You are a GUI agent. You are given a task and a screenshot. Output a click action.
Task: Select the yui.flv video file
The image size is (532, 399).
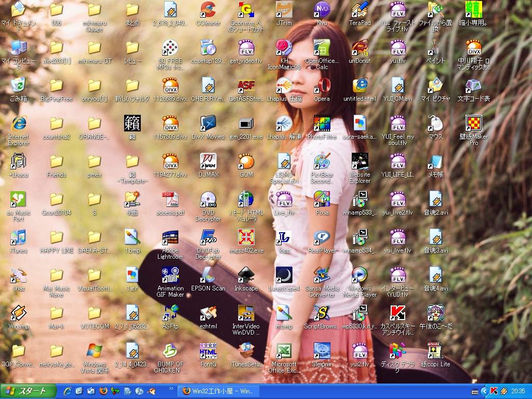pos(397,47)
